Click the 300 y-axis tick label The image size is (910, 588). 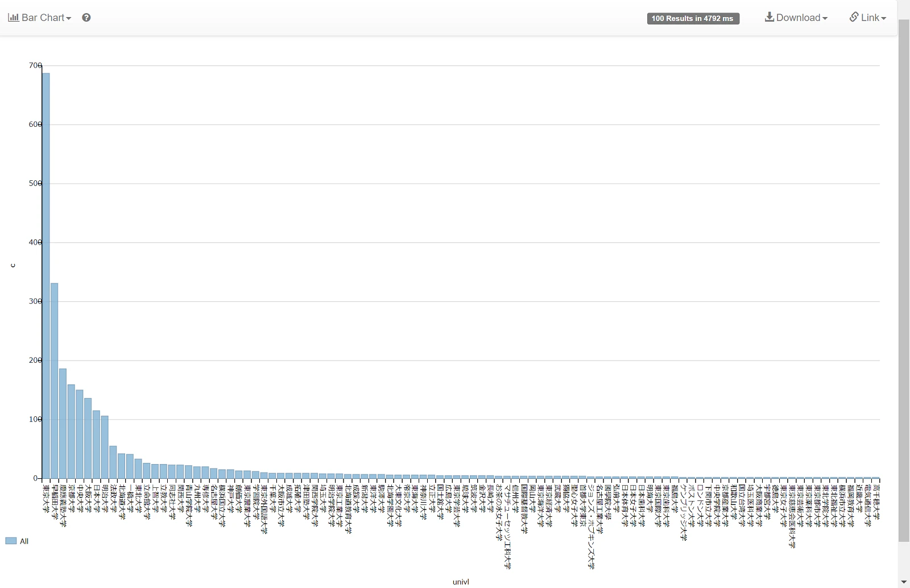[35, 301]
